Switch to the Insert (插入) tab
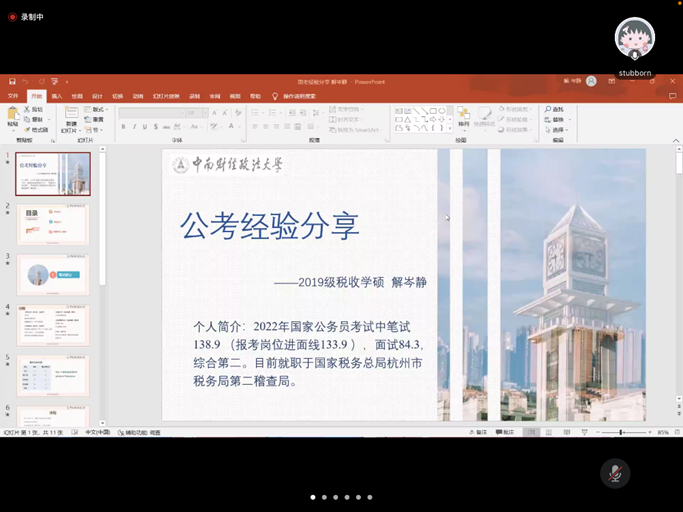 tap(57, 97)
